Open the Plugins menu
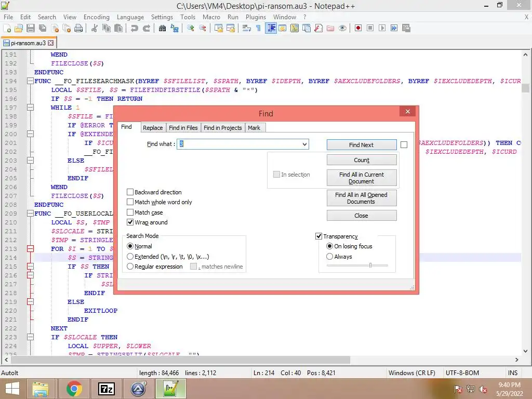532x399 pixels. 256,17
